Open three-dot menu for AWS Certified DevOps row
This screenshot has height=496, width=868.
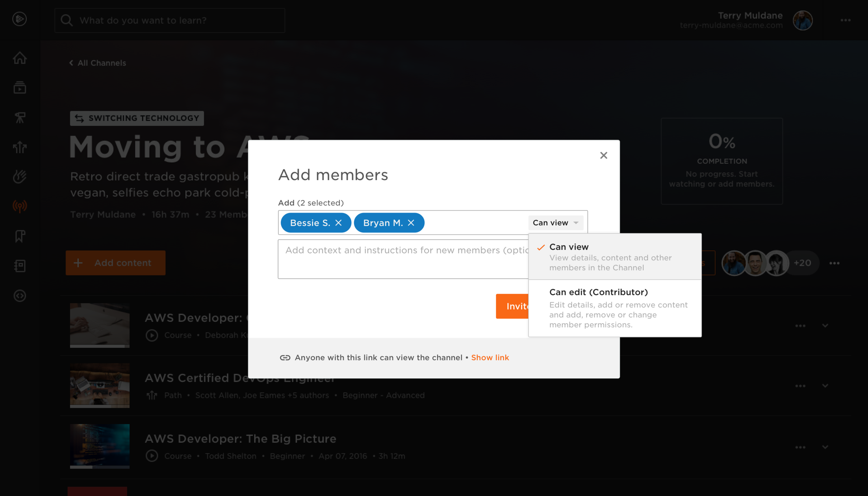[800, 386]
